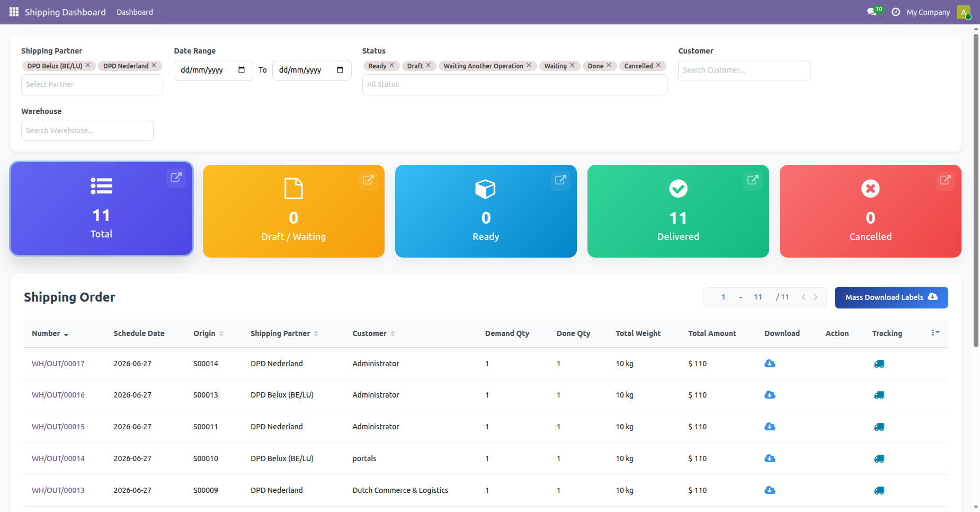Viewport: 980px width, 512px height.
Task: Open external link icon on Cancelled card
Action: (x=945, y=180)
